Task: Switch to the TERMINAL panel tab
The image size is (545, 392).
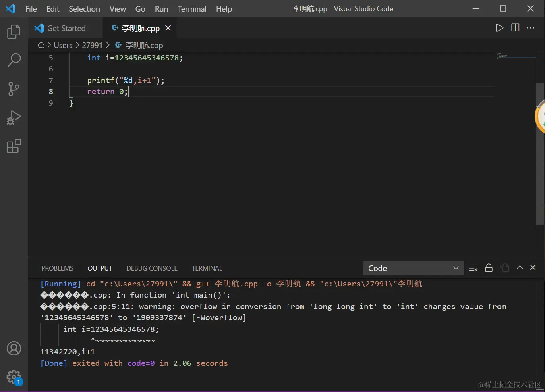Action: 207,268
